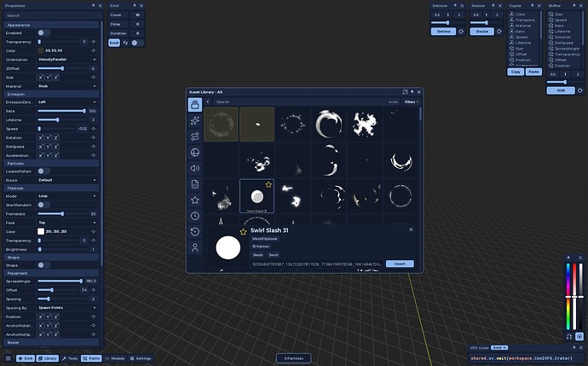
Task: Click the Rate slider in Emission section
Action: pyautogui.click(x=62, y=111)
